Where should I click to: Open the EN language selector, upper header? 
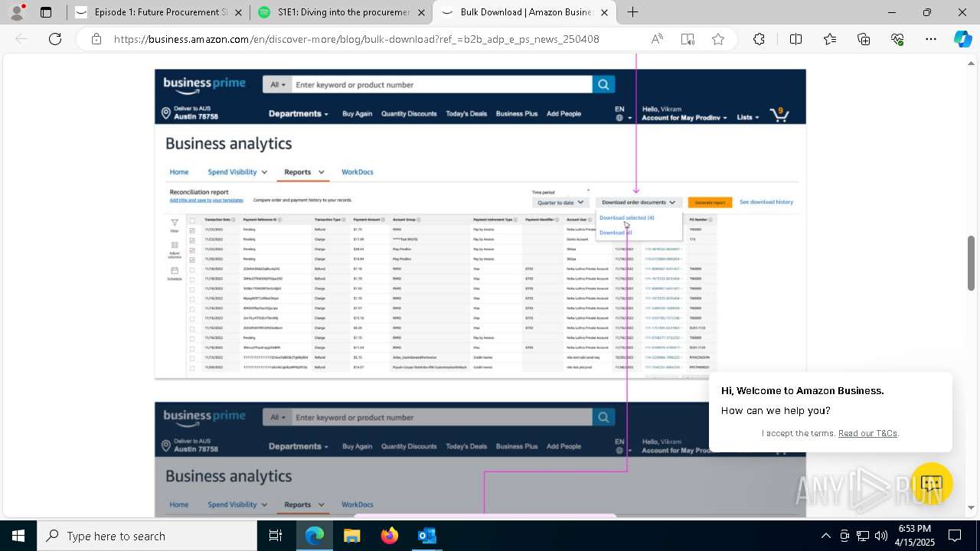click(x=623, y=114)
